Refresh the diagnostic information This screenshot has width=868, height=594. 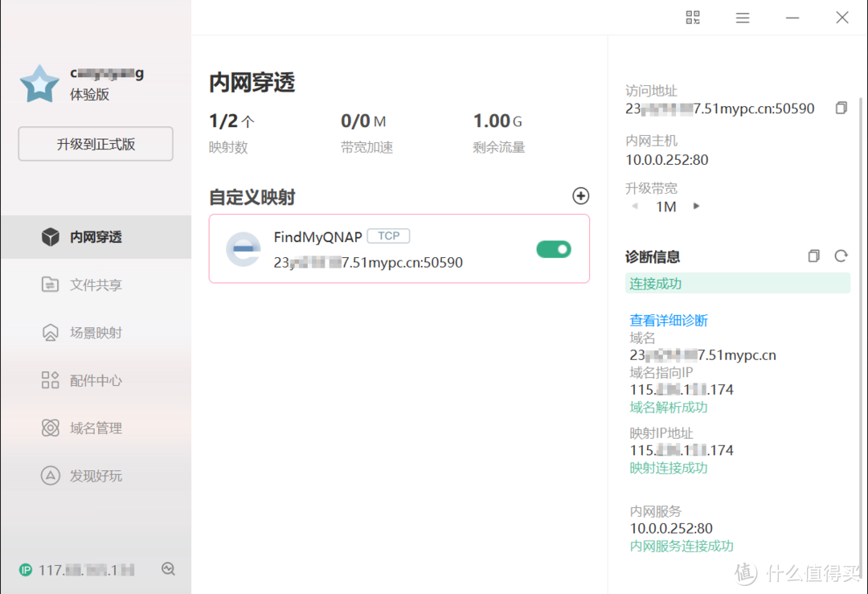(841, 255)
